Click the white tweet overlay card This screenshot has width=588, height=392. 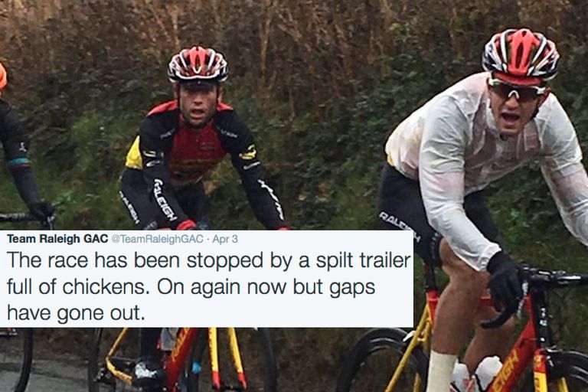[207, 279]
